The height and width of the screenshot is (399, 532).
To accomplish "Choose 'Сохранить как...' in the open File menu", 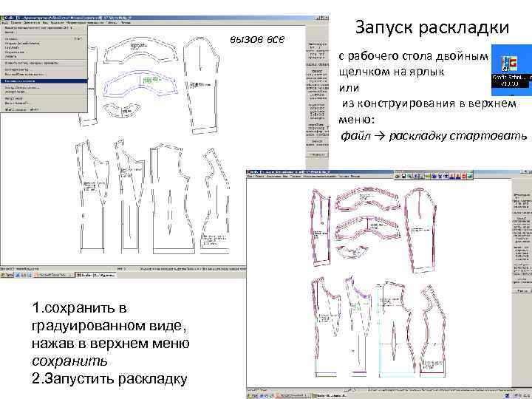I will pos(44,52).
